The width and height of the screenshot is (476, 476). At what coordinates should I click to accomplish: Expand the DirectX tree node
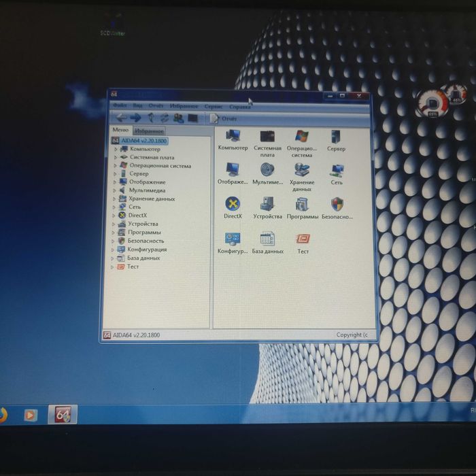pos(114,216)
